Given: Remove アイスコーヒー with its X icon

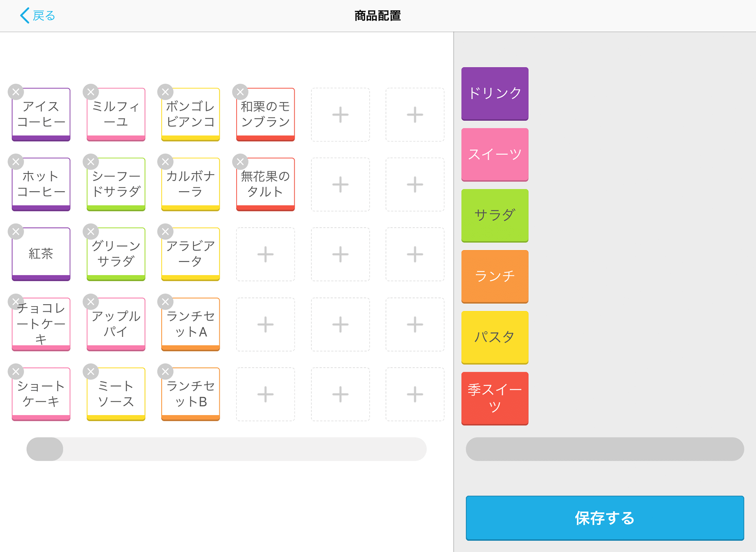Looking at the screenshot, I should click(16, 92).
